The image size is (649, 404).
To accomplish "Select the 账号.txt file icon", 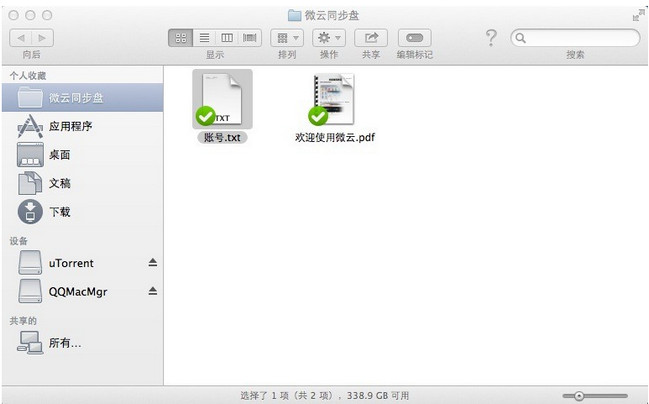I will point(222,99).
